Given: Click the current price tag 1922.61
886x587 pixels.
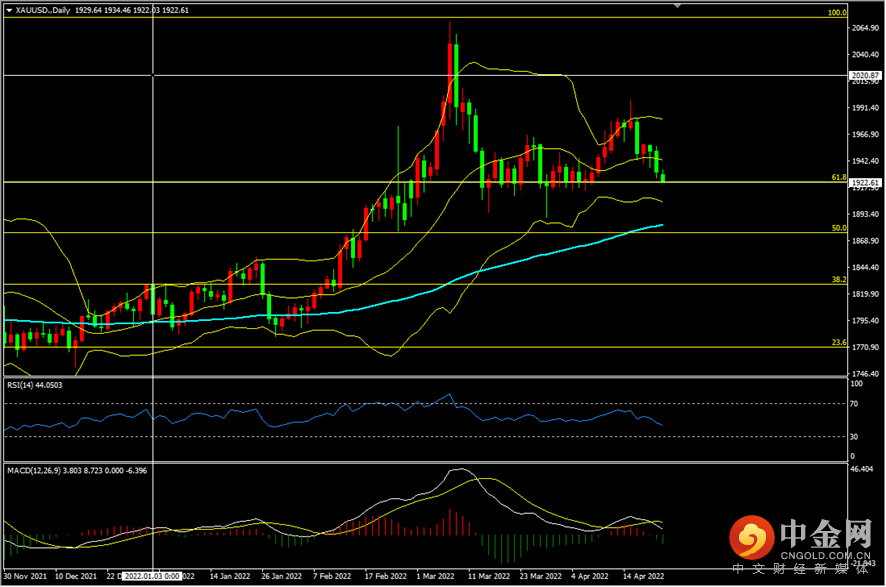Looking at the screenshot, I should coord(864,183).
